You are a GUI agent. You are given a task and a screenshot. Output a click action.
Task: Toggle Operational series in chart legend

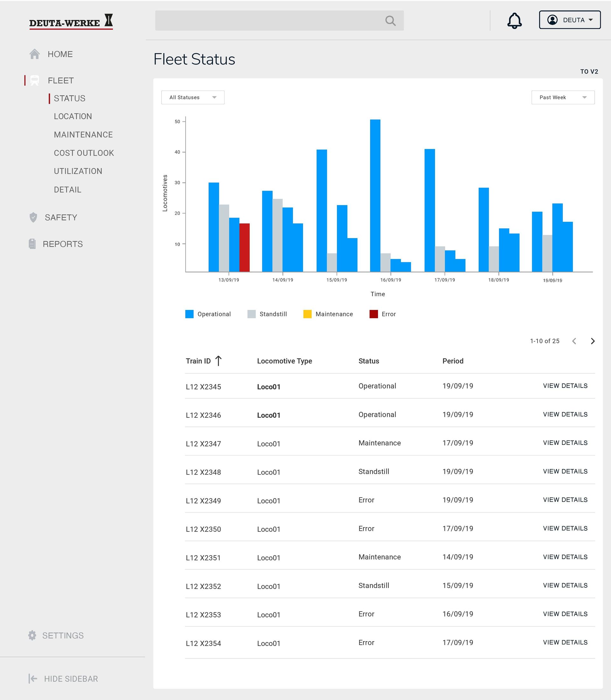click(x=189, y=314)
